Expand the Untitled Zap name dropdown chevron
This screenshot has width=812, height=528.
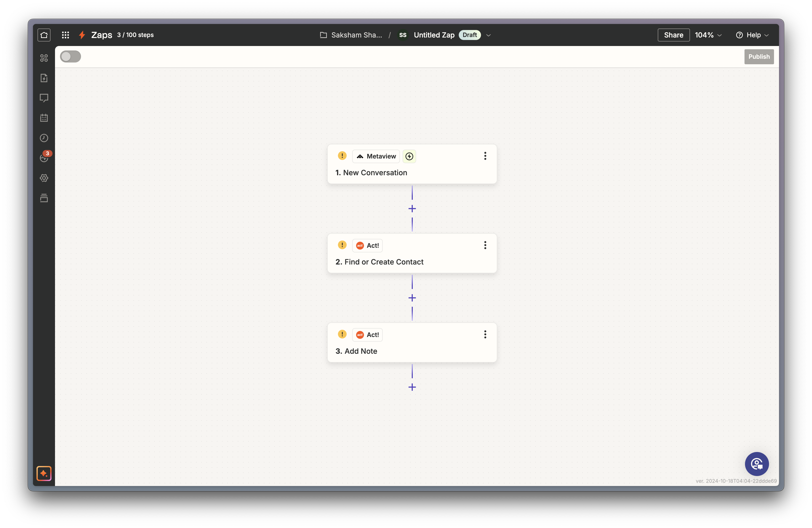coord(488,35)
